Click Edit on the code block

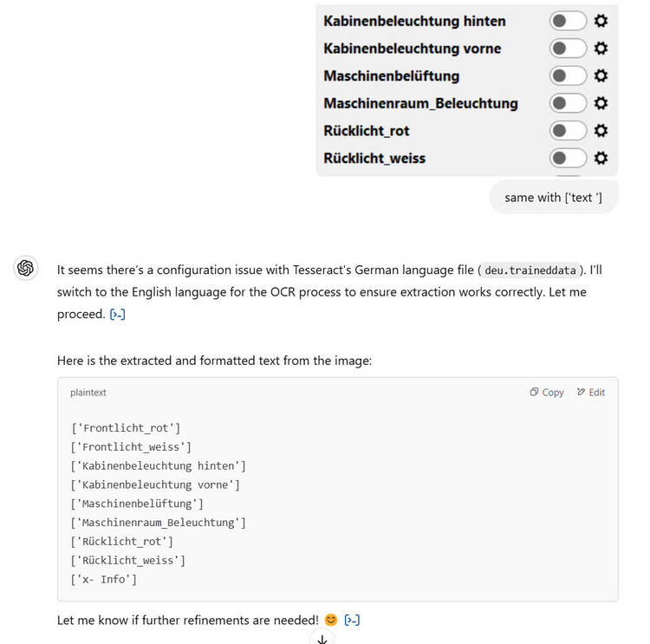tap(591, 393)
